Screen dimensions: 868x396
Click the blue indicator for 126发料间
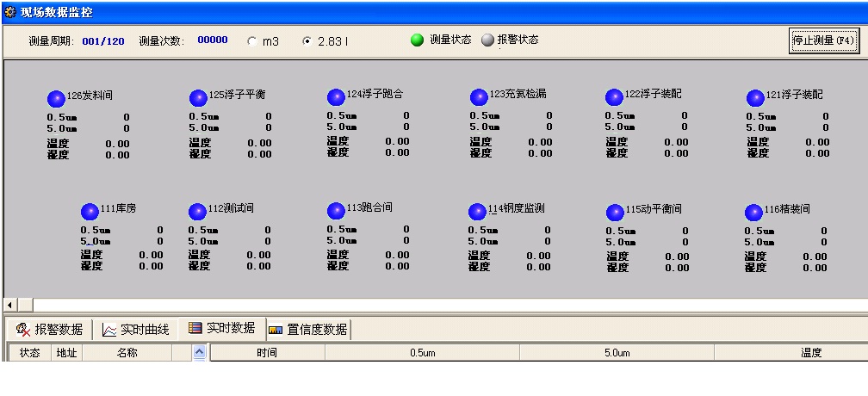click(56, 99)
